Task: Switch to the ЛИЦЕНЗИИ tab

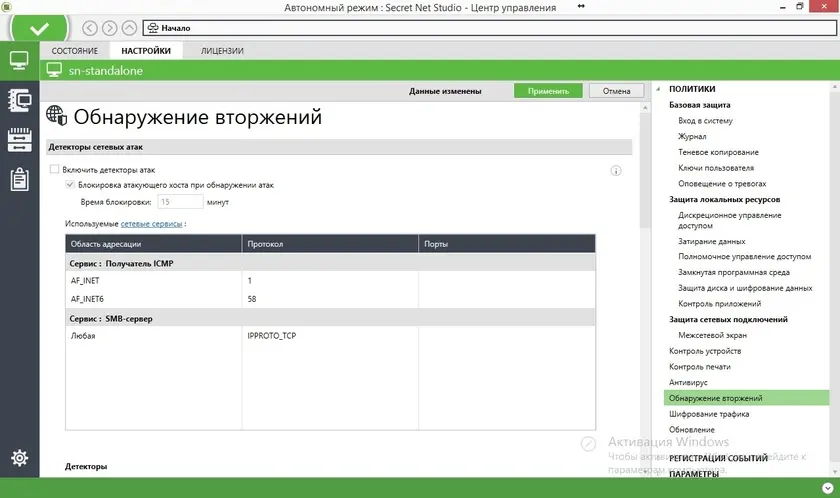Action: [x=222, y=51]
